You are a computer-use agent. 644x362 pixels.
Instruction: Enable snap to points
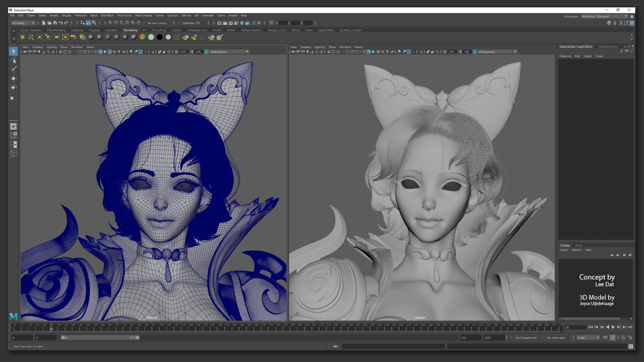click(122, 23)
